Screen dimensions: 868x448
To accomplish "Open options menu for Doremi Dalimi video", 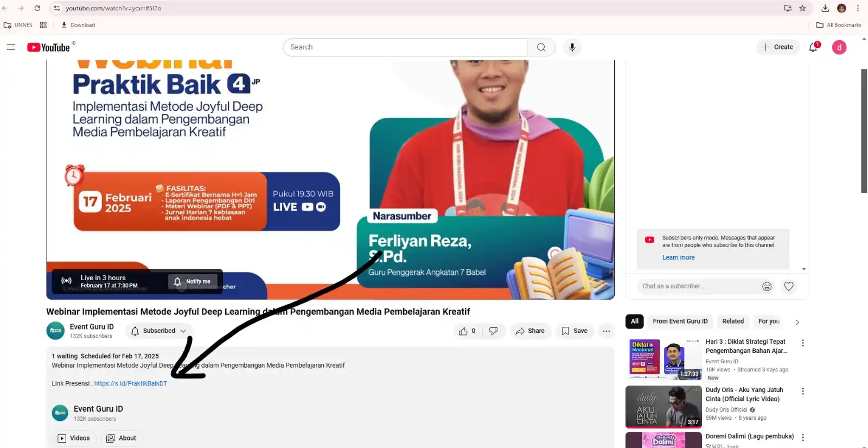I will pos(803,438).
